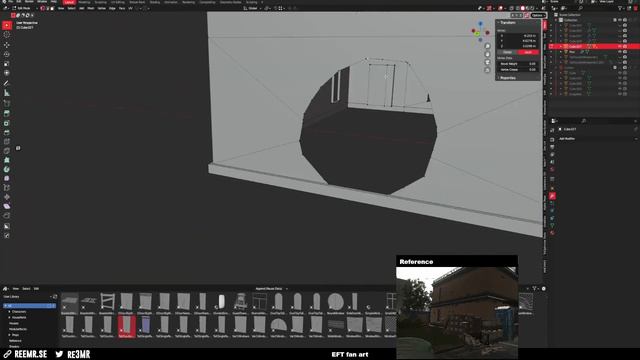
Task: Click the Global button in Transform panel
Action: (x=507, y=52)
